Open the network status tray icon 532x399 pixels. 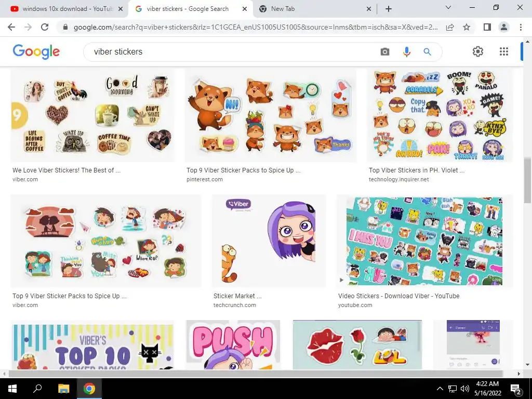[x=453, y=389]
